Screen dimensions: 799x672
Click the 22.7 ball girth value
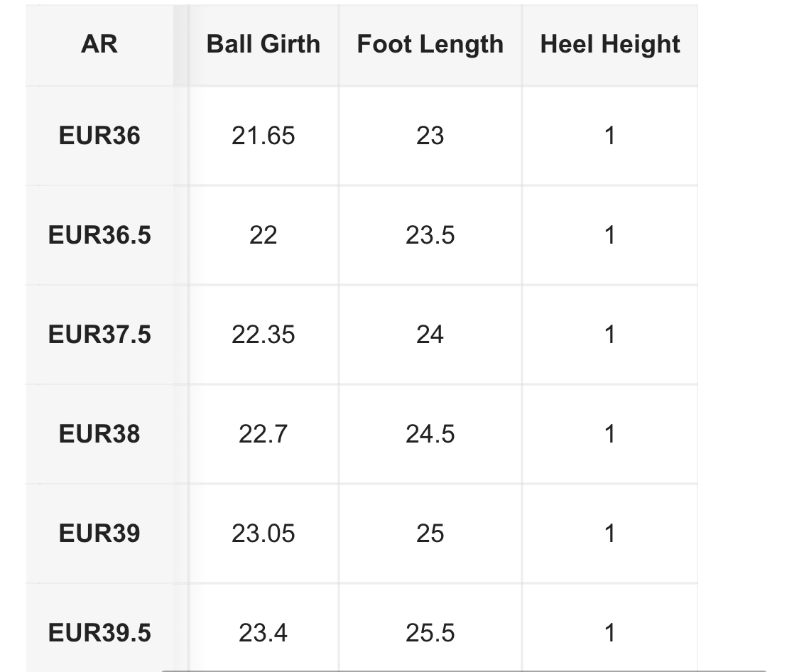coord(263,434)
